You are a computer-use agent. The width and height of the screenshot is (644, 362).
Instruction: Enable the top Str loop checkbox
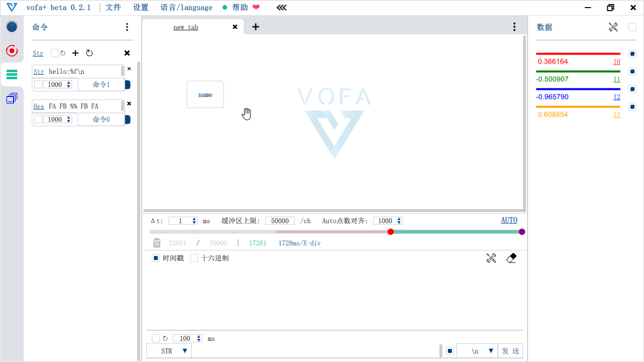tap(55, 53)
